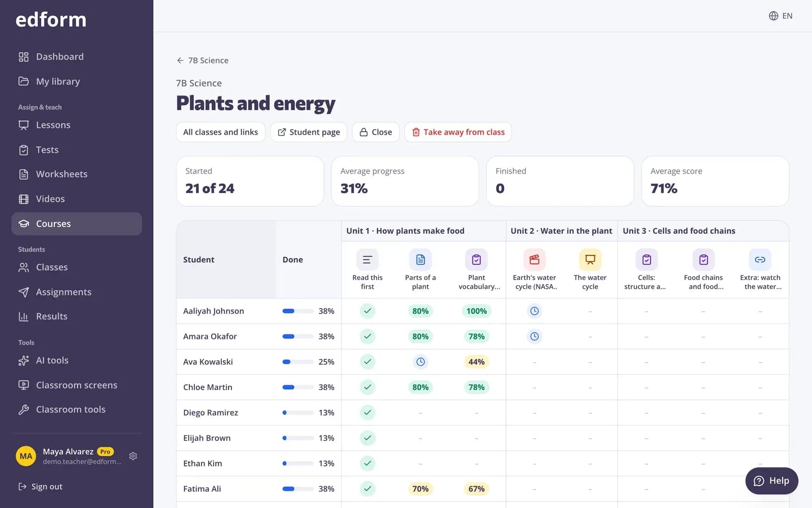Click the globe language icon
This screenshot has height=508, width=812.
click(773, 16)
